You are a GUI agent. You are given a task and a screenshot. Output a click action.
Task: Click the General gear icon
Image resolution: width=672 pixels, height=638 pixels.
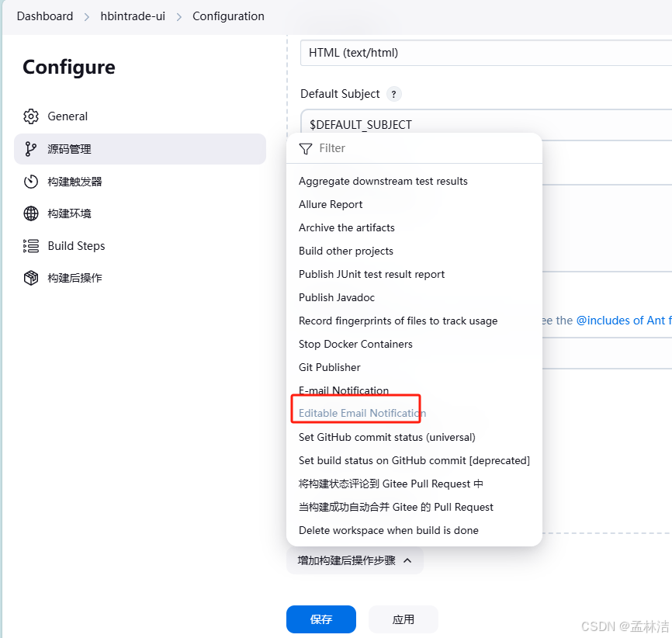pyautogui.click(x=31, y=116)
